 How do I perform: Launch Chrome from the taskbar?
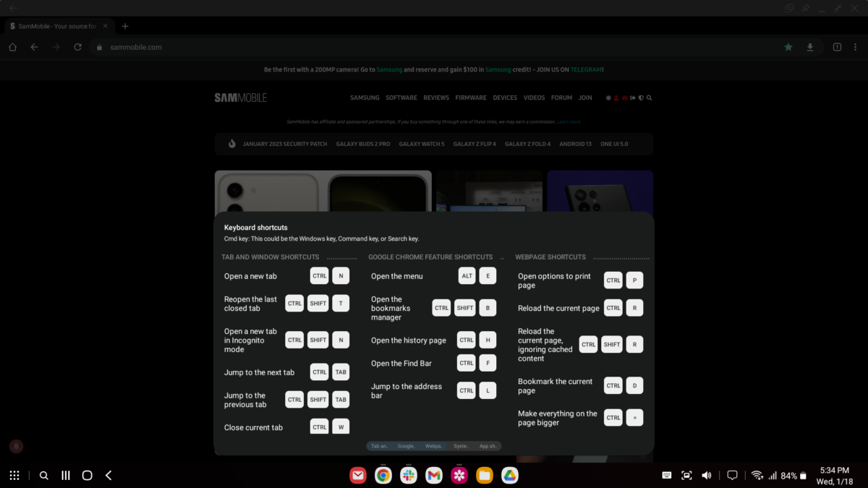click(x=383, y=475)
